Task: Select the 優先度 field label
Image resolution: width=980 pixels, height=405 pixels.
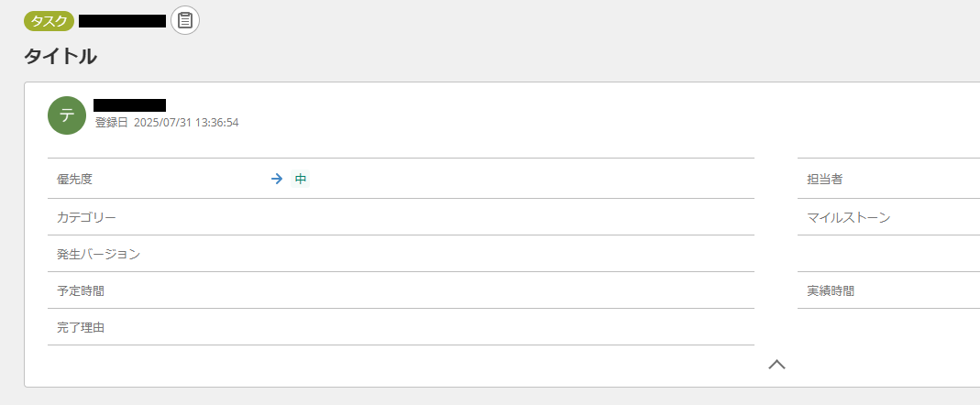Action: (x=74, y=180)
